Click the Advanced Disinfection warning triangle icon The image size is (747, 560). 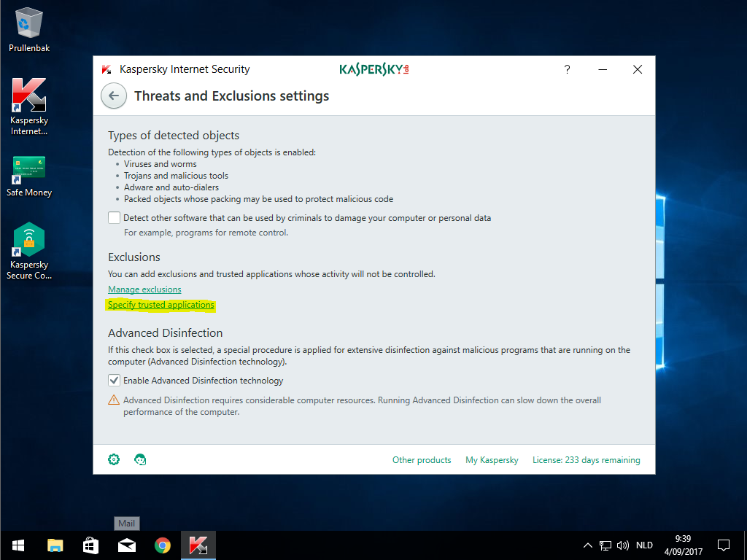[x=114, y=400]
